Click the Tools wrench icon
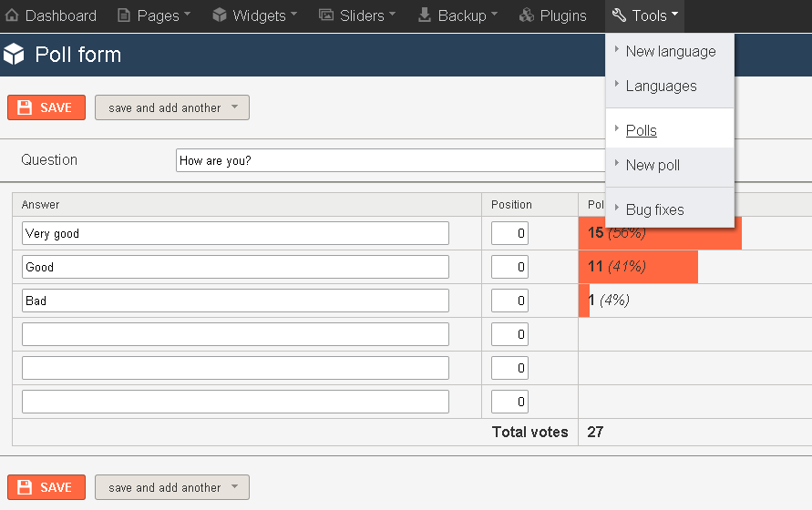 point(619,15)
